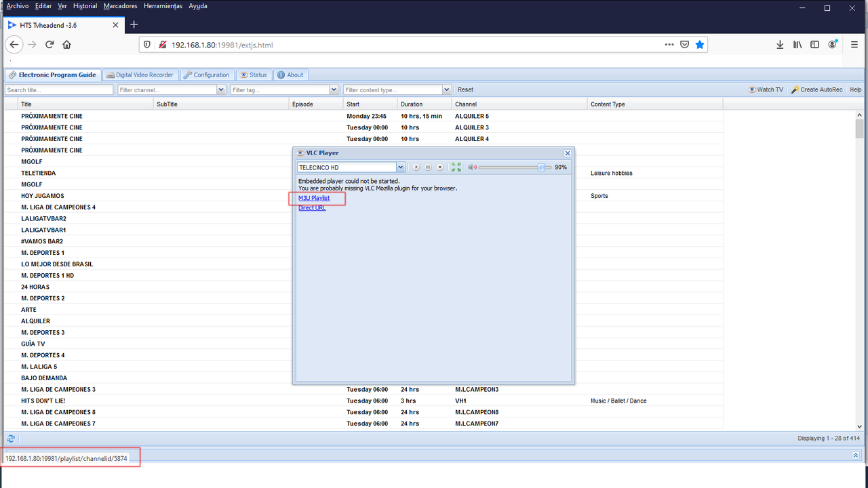
Task: Click the refresh icon in the grid footer
Action: [11, 439]
